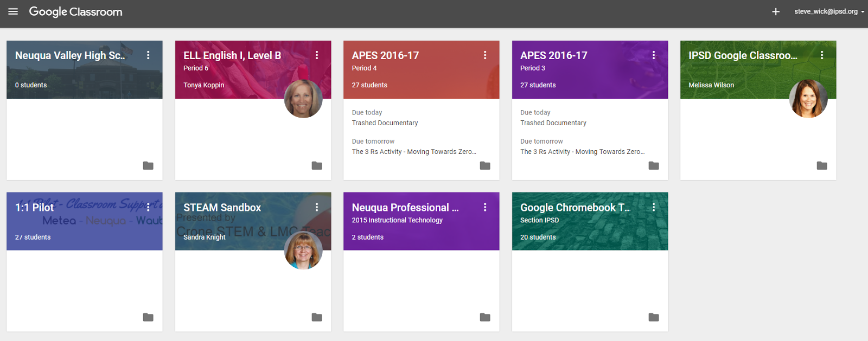This screenshot has width=868, height=341.
Task: Click 'Section IPSD' on Chromebook card
Action: [539, 220]
